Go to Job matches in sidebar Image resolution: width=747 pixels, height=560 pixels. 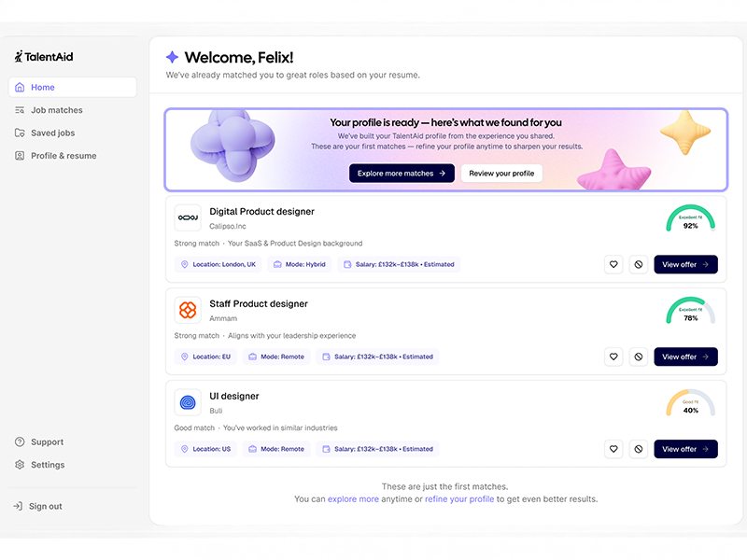[56, 110]
